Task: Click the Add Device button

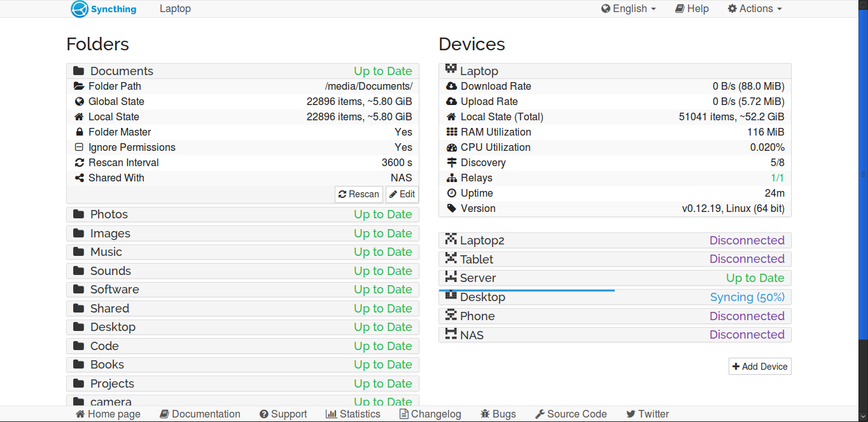Action: pyautogui.click(x=760, y=367)
